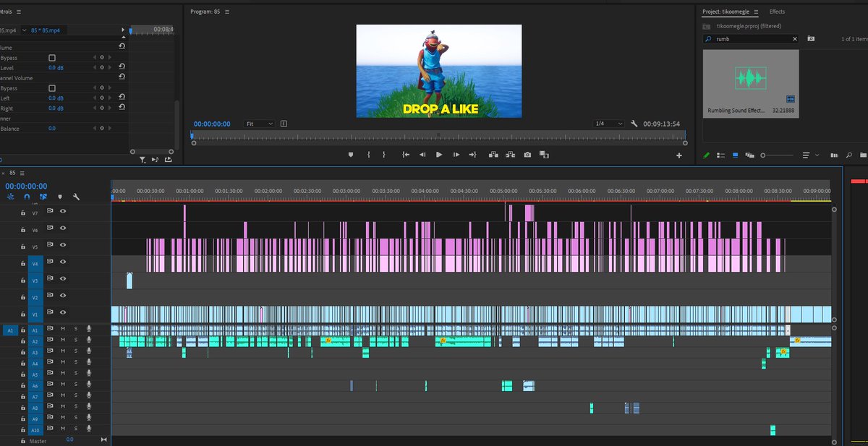The height and width of the screenshot is (446, 868).
Task: Toggle the timeline Snap magnet icon
Action: (x=27, y=196)
